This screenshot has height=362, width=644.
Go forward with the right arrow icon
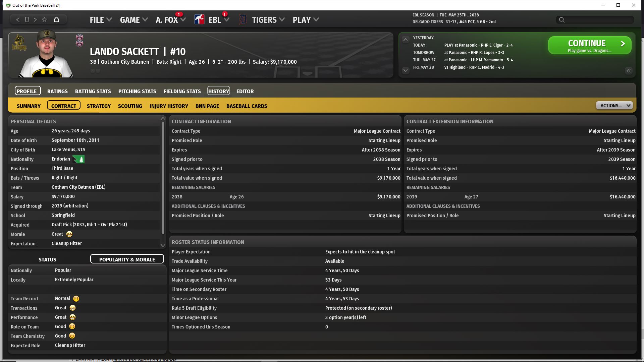35,20
